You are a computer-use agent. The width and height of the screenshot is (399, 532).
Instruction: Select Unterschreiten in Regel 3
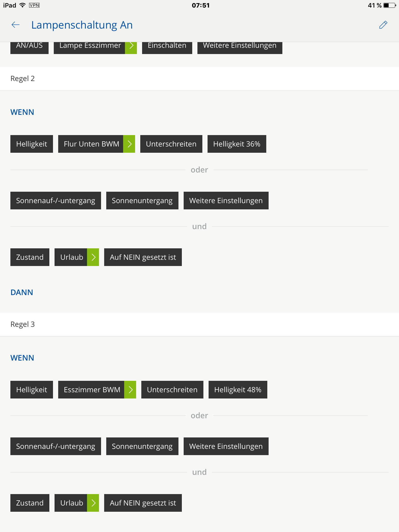[x=172, y=390]
